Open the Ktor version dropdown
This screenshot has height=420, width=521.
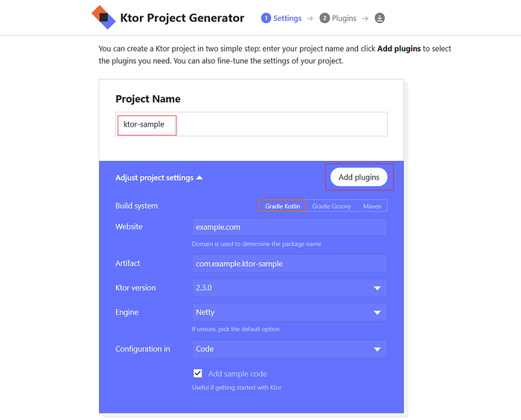(x=290, y=287)
